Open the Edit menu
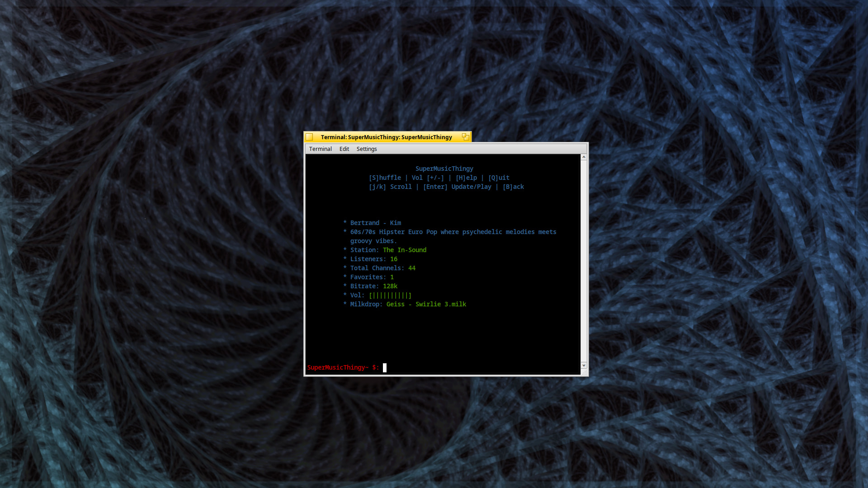The height and width of the screenshot is (488, 868). 344,149
